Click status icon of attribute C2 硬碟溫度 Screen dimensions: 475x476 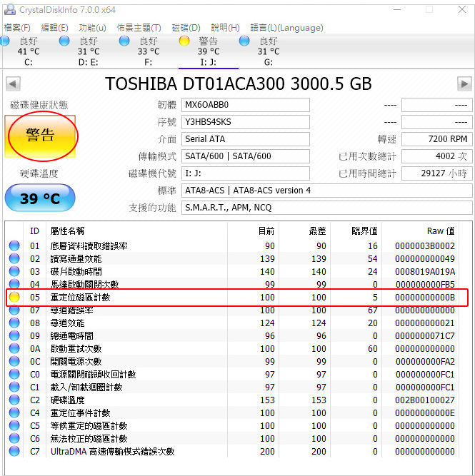(x=14, y=400)
